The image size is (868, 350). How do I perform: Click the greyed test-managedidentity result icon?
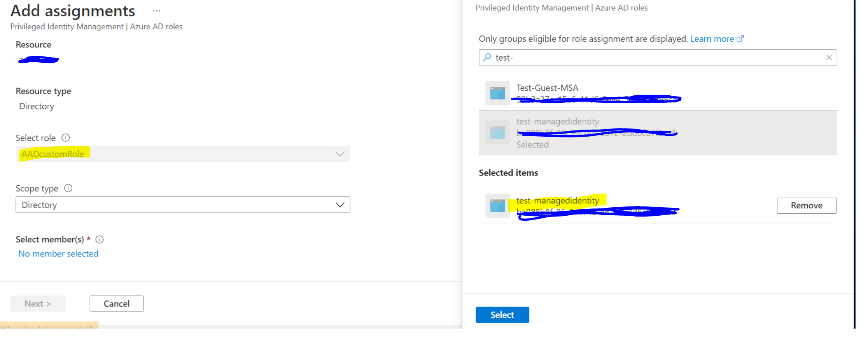497,132
